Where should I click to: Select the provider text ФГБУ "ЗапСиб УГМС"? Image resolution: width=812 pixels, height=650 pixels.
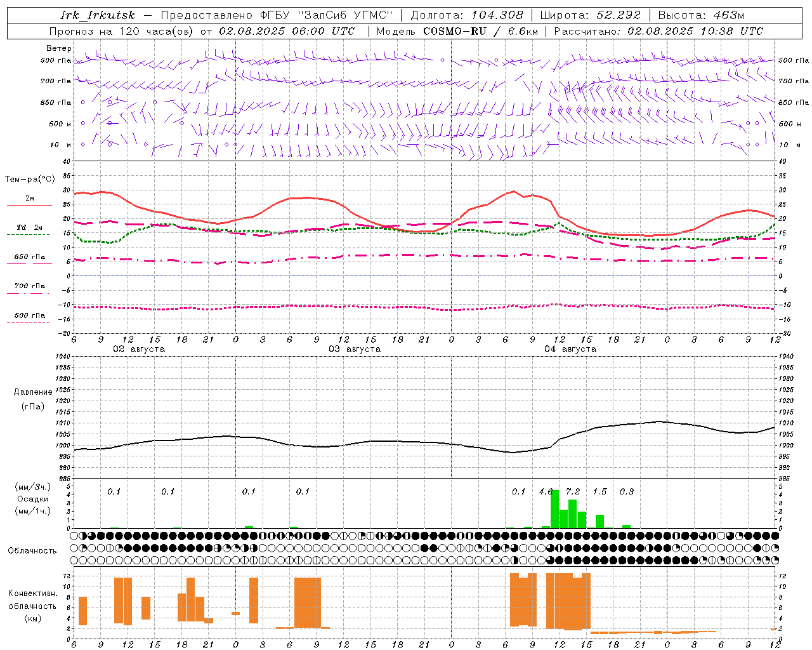327,15
